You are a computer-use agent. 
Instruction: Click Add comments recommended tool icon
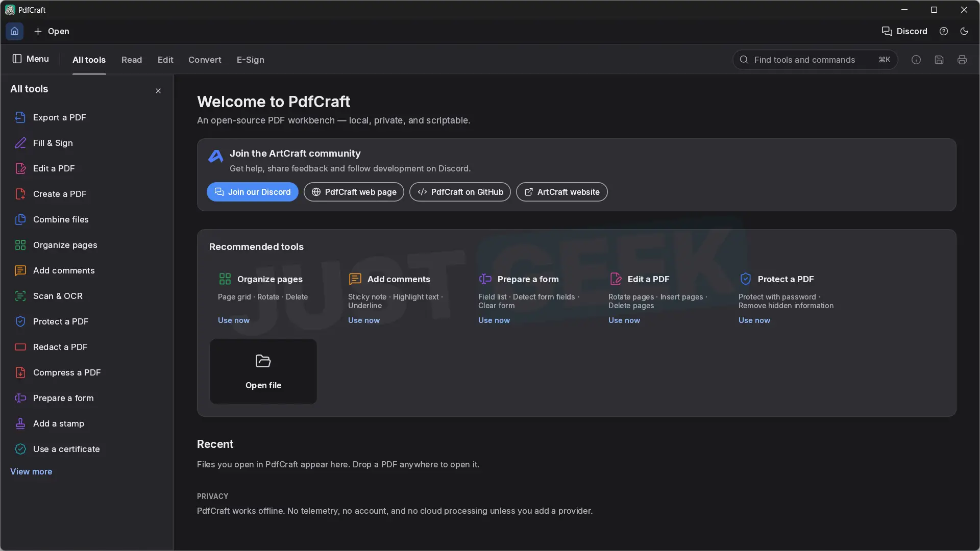pyautogui.click(x=355, y=279)
